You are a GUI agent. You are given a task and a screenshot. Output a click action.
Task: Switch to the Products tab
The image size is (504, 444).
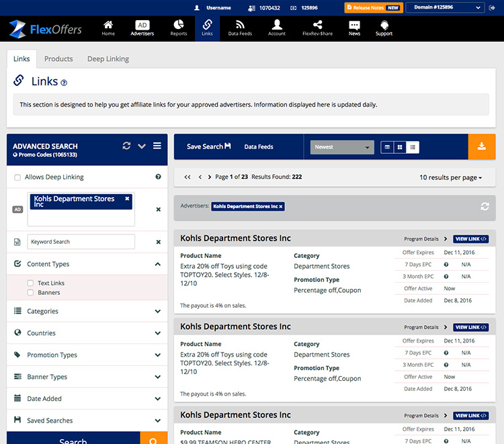point(58,59)
